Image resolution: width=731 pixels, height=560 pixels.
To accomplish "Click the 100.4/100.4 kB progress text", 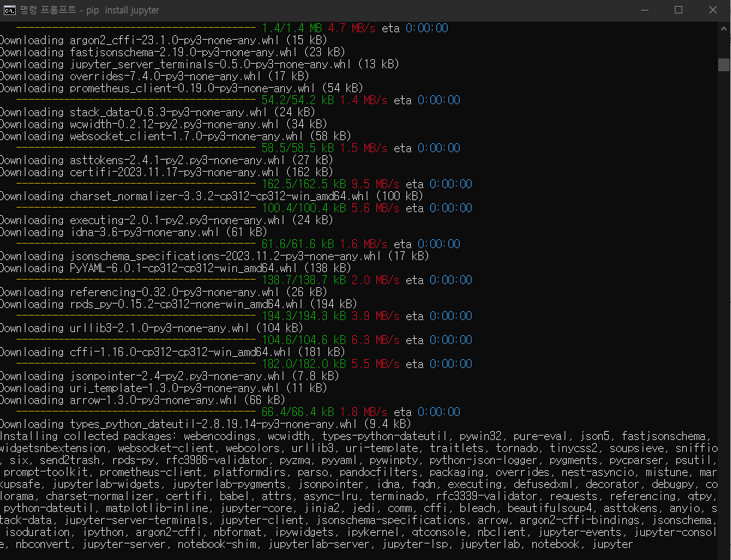I will 304,208.
